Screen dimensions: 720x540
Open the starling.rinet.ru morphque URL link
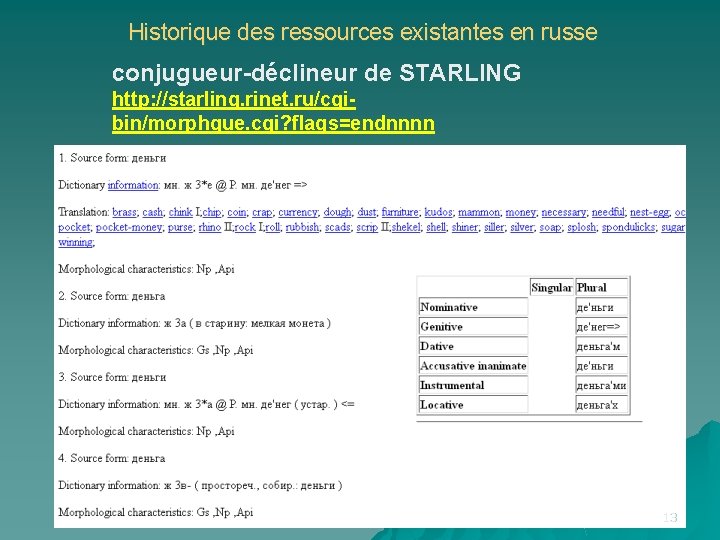point(273,111)
